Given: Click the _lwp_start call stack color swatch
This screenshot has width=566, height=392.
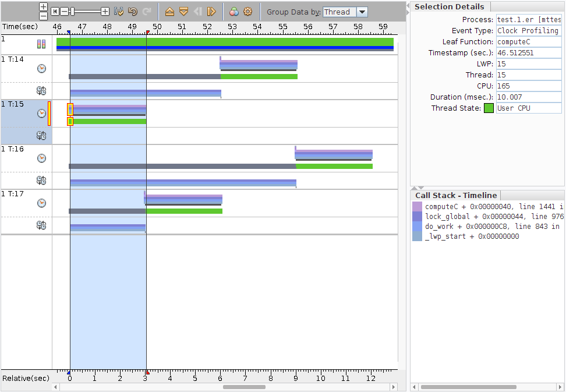Looking at the screenshot, I should [417, 236].
